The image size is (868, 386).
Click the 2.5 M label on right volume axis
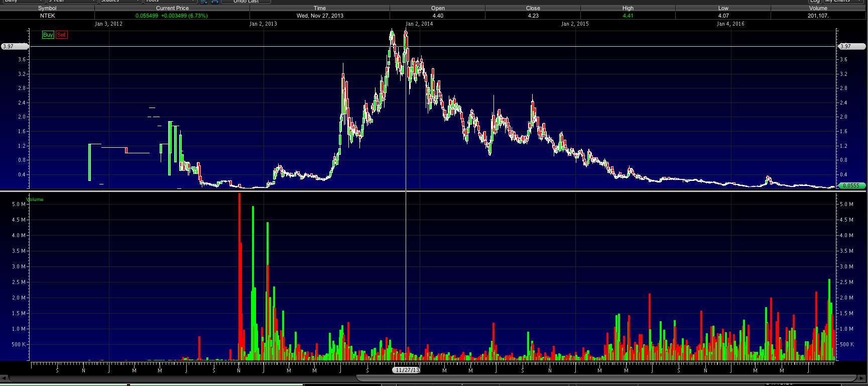pyautogui.click(x=846, y=282)
